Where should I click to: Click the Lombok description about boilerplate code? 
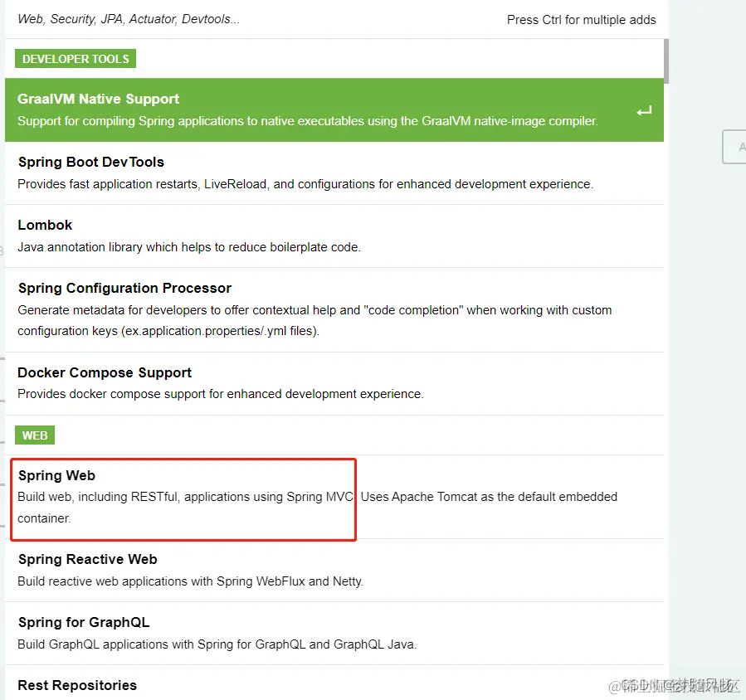pyautogui.click(x=189, y=247)
